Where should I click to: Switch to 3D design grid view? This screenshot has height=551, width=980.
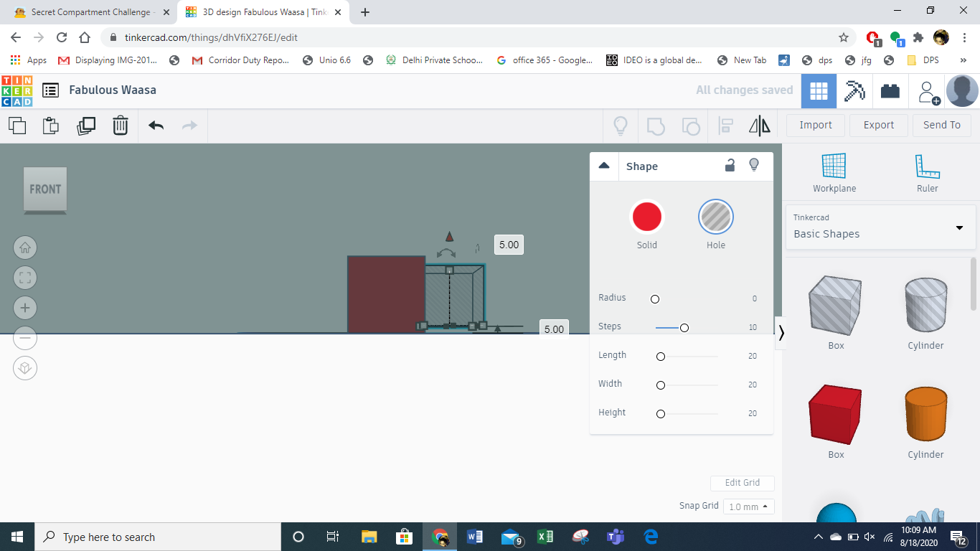click(819, 90)
